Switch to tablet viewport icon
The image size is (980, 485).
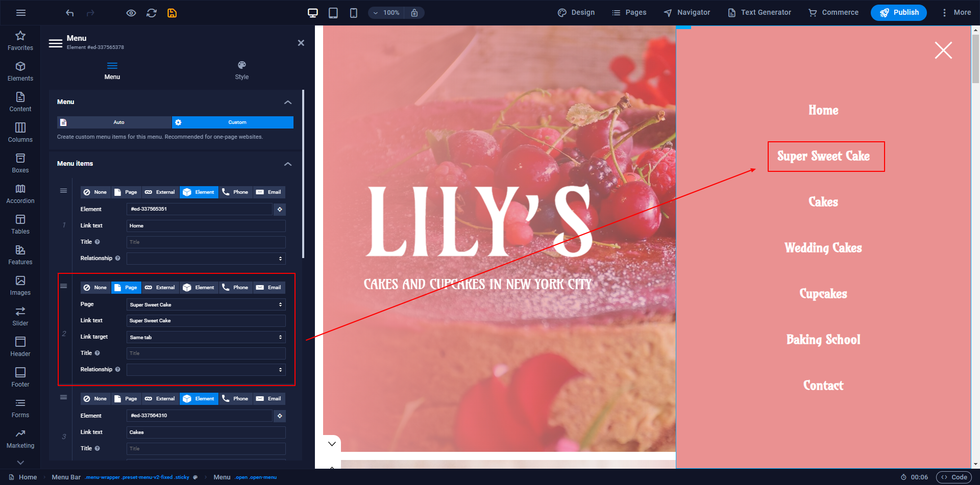(x=333, y=13)
